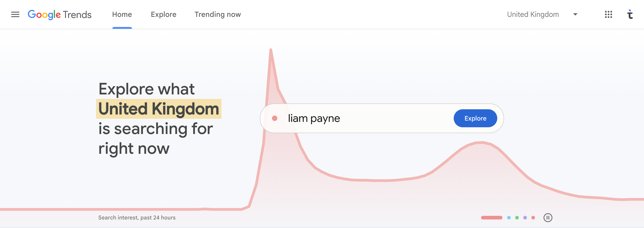Click the highlighted United Kingdom heading
Screen dimensions: 644x228
pyautogui.click(x=159, y=109)
